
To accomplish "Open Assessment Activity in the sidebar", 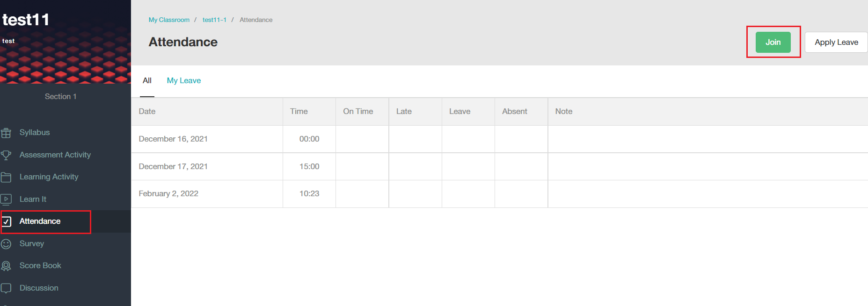I will tap(55, 155).
